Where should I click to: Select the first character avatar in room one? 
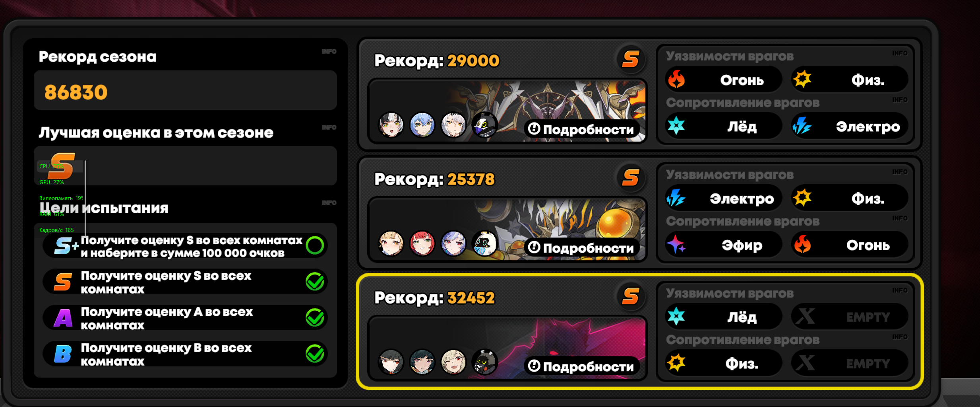pyautogui.click(x=391, y=125)
